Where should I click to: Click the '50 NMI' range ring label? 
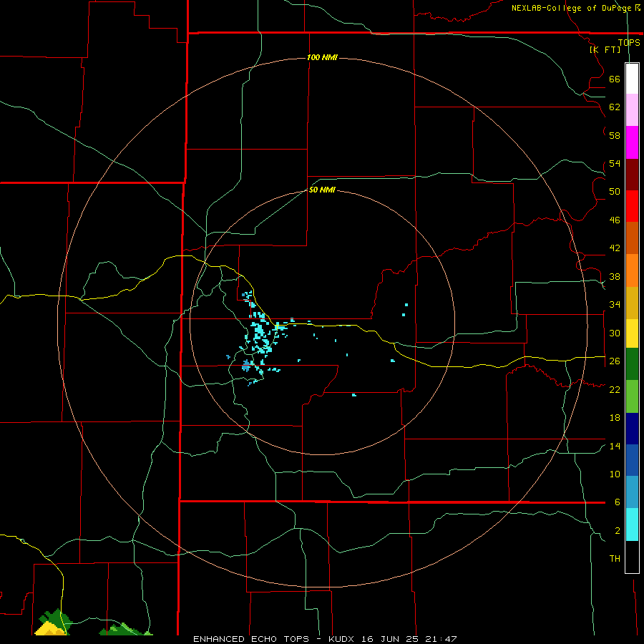click(x=322, y=190)
